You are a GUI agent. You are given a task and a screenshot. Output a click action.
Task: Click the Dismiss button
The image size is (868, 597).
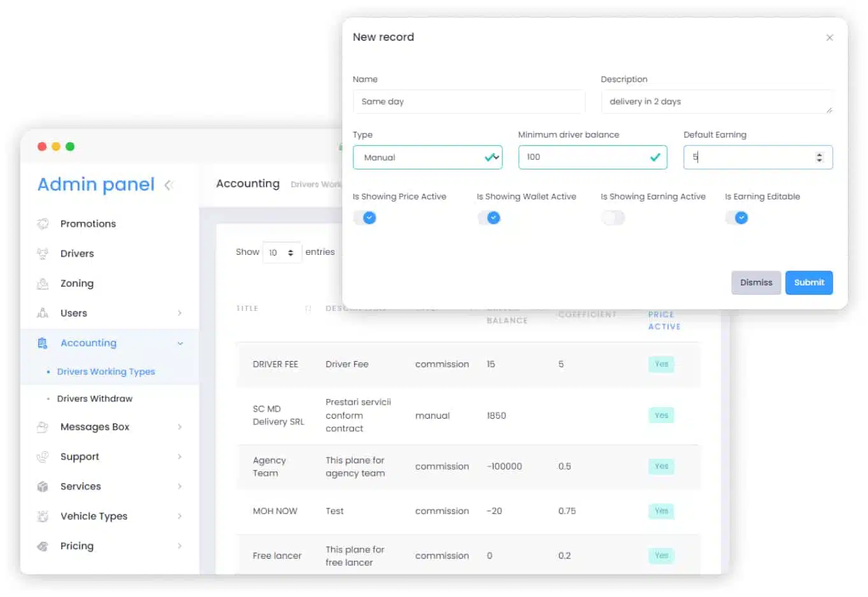click(x=756, y=283)
